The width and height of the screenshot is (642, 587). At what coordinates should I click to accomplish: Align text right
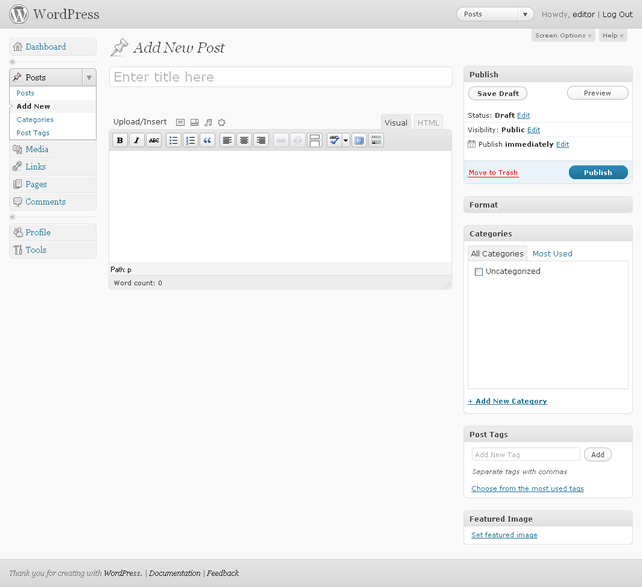tap(261, 140)
